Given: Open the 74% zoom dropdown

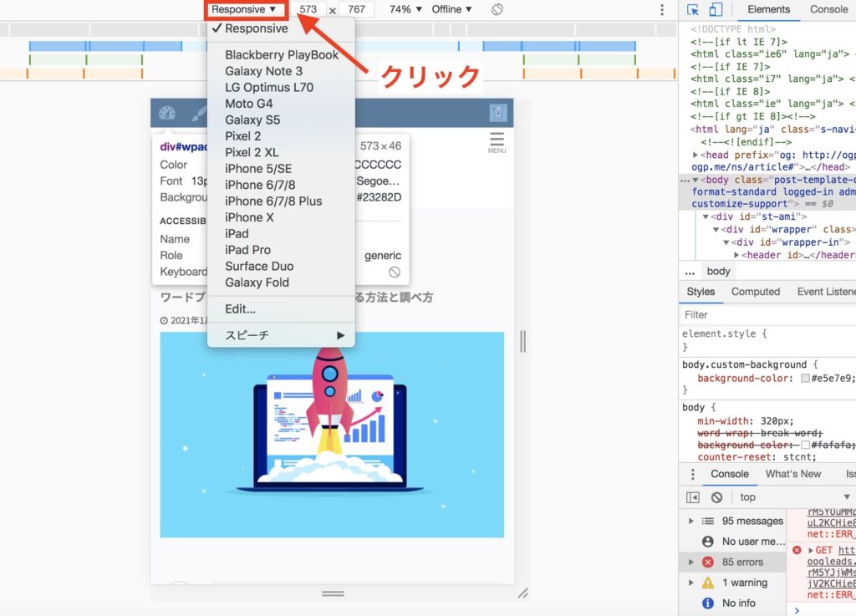Looking at the screenshot, I should coord(405,9).
